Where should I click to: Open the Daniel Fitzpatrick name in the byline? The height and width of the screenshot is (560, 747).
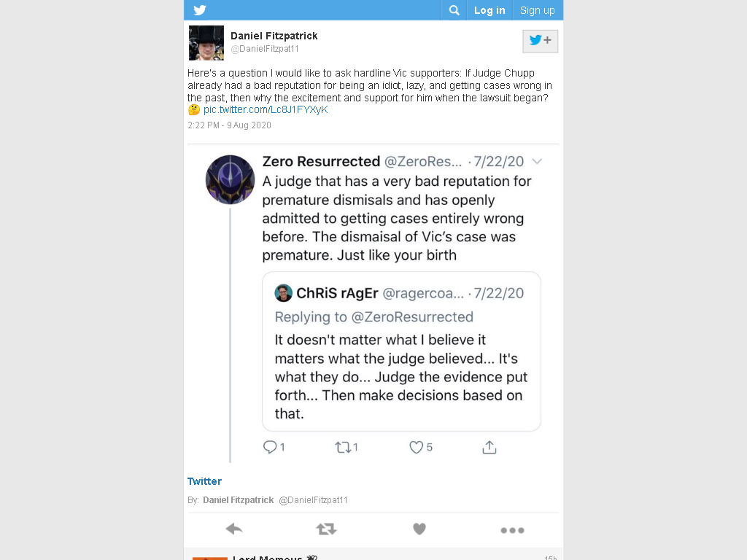tap(239, 500)
